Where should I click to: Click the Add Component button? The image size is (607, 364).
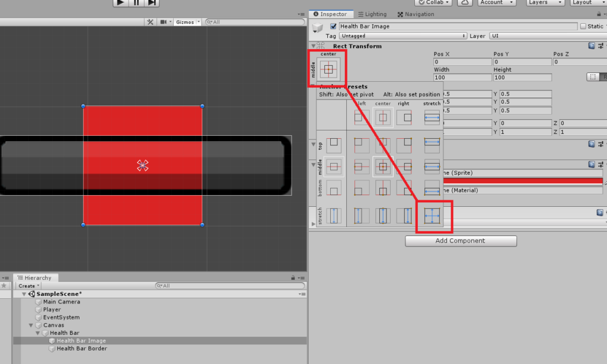point(461,241)
